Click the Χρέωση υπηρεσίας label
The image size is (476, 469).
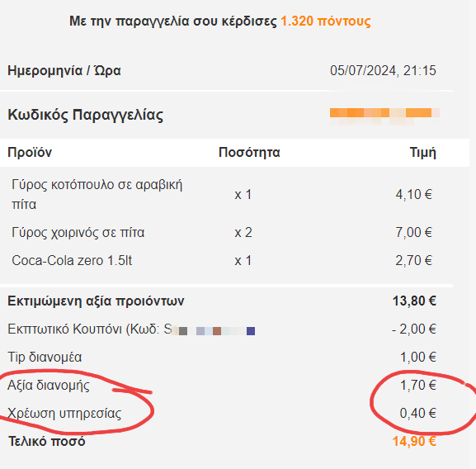[64, 414]
